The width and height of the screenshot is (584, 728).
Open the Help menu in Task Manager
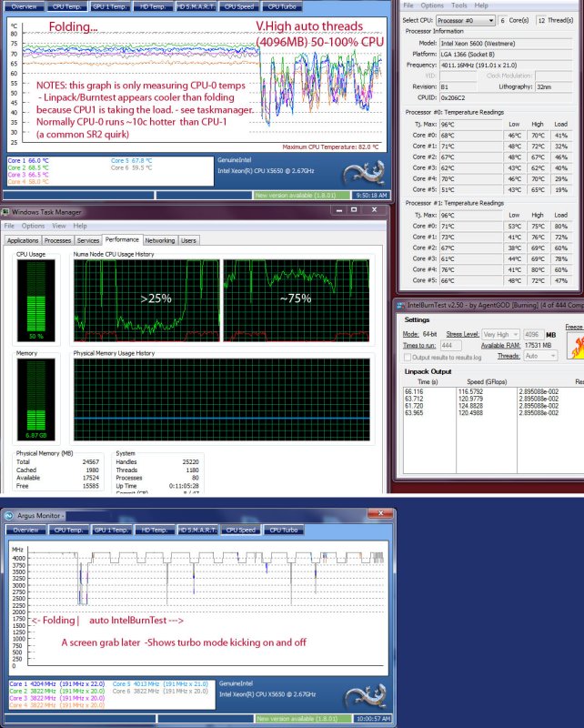click(80, 226)
